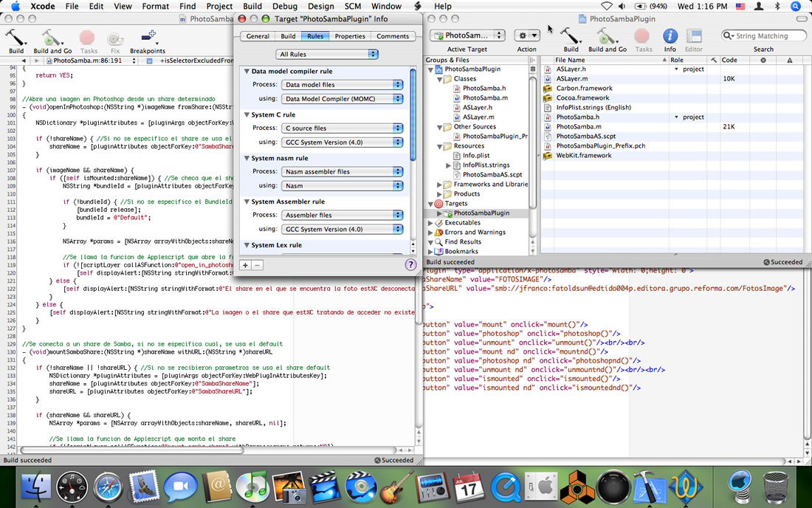Collapse System C rule section

click(247, 114)
